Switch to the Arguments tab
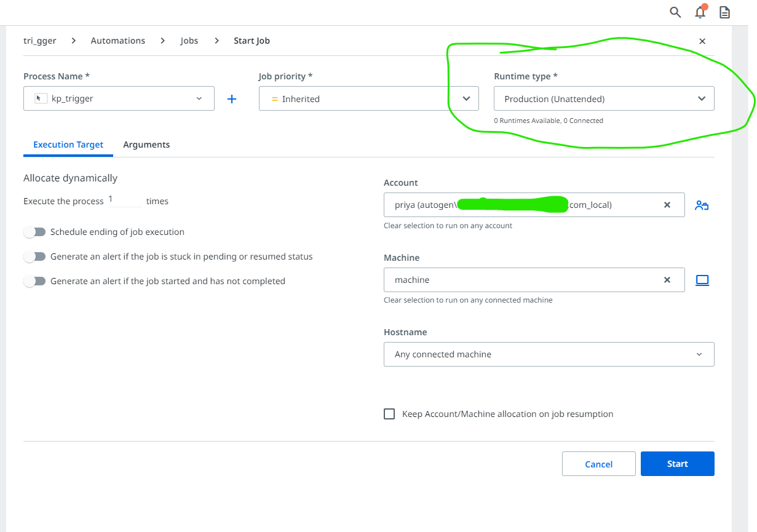 coord(146,145)
